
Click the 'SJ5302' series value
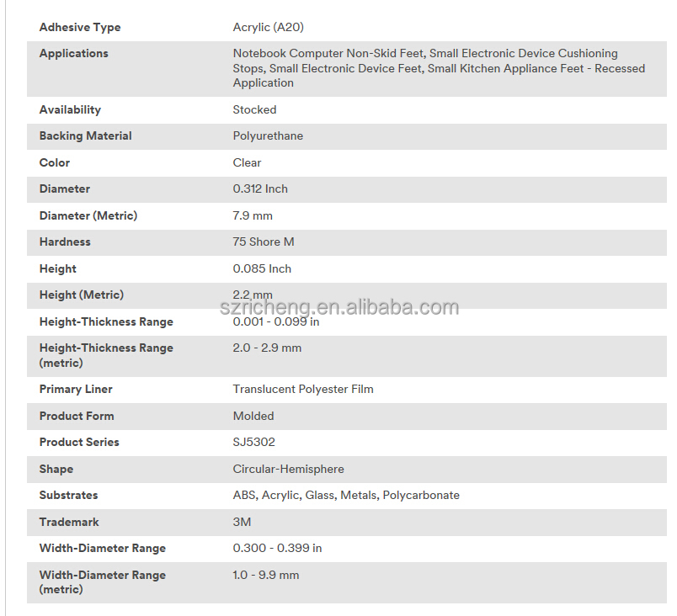254,442
